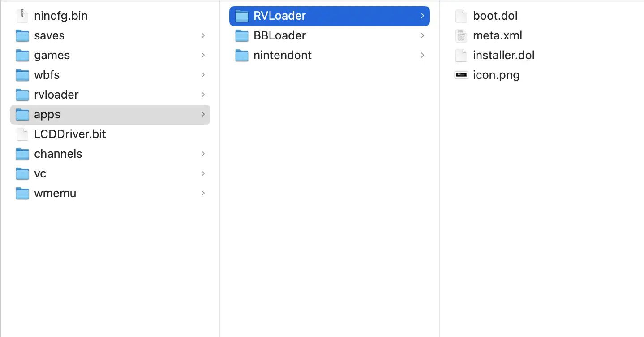644x337 pixels.
Task: Open the rvloader folder
Action: coord(110,95)
